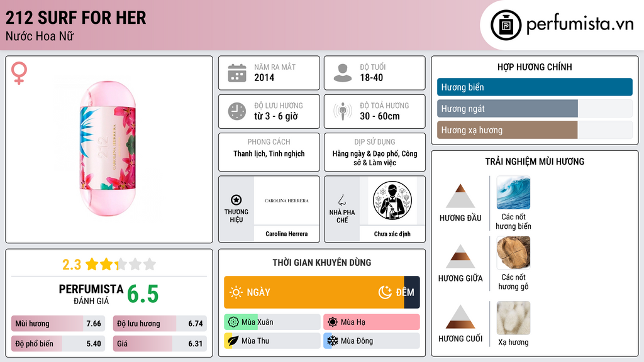The width and height of the screenshot is (644, 362).
Task: Click the Carolina Herrera brand logo image
Action: coord(286,200)
